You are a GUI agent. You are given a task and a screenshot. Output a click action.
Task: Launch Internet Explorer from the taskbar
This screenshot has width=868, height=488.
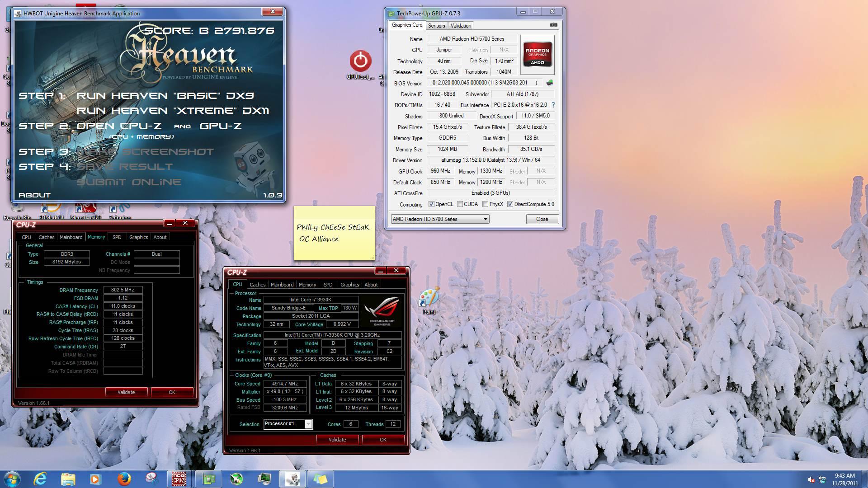click(41, 479)
